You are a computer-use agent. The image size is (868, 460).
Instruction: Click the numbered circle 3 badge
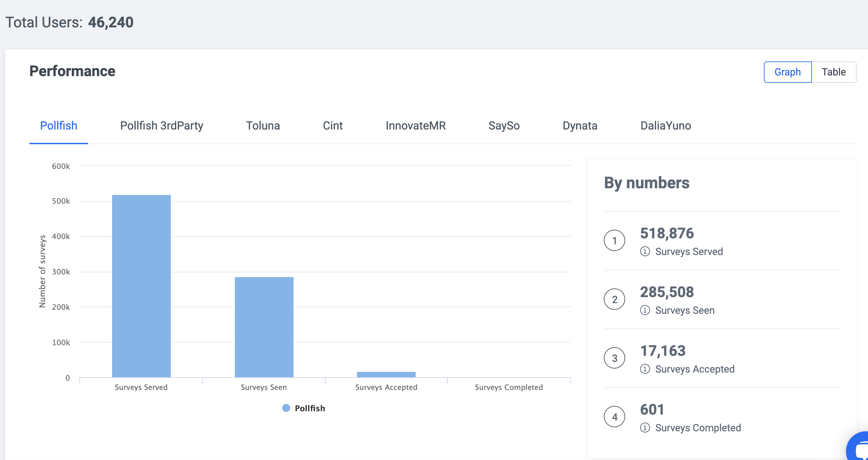(x=614, y=358)
